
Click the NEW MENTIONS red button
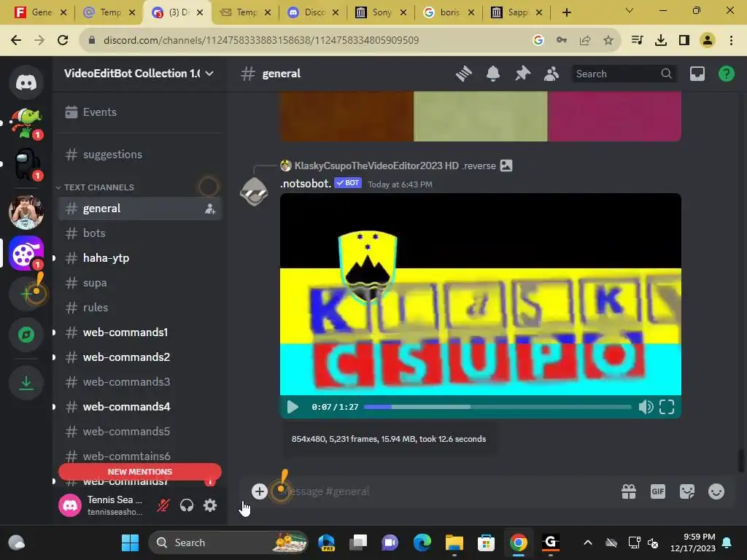[140, 472]
